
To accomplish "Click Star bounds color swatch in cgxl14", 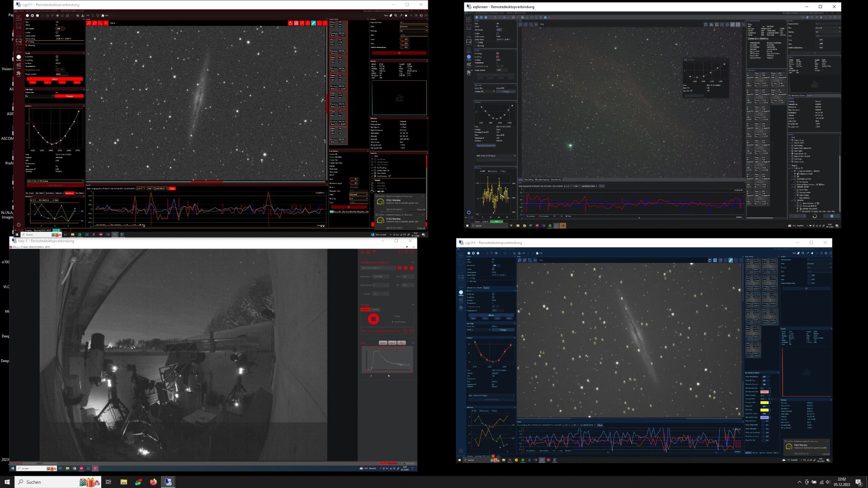I will [x=764, y=392].
